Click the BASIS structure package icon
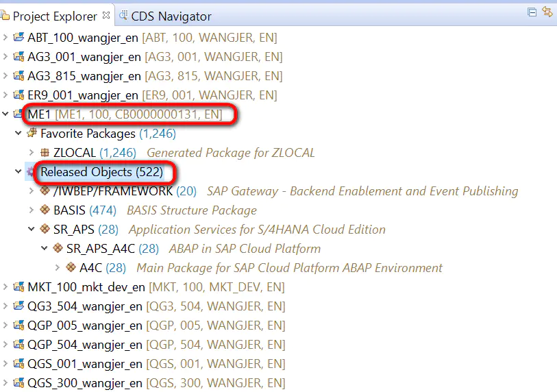 point(45,210)
